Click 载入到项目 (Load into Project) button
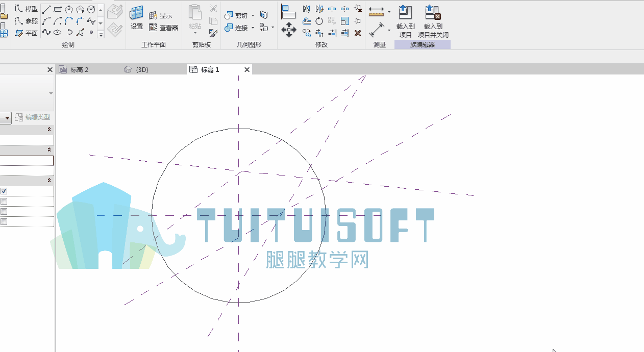Screen dimensions: 644x352 pos(405,21)
